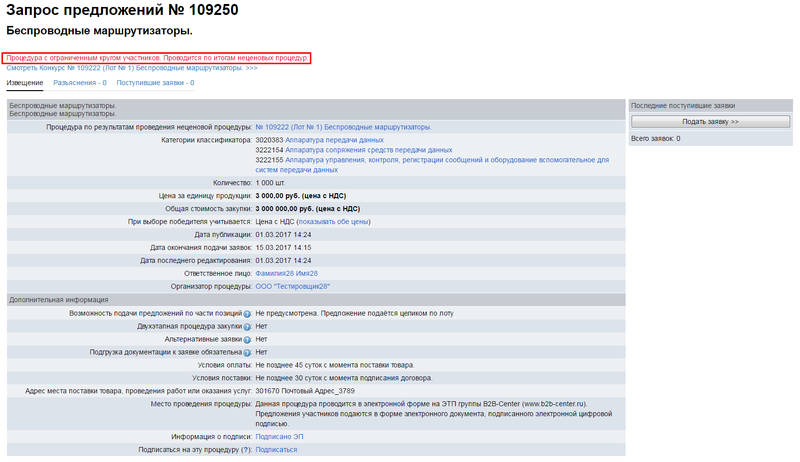The width and height of the screenshot is (800, 462).
Task: Click the red restricted-participants notice text
Action: (x=156, y=58)
